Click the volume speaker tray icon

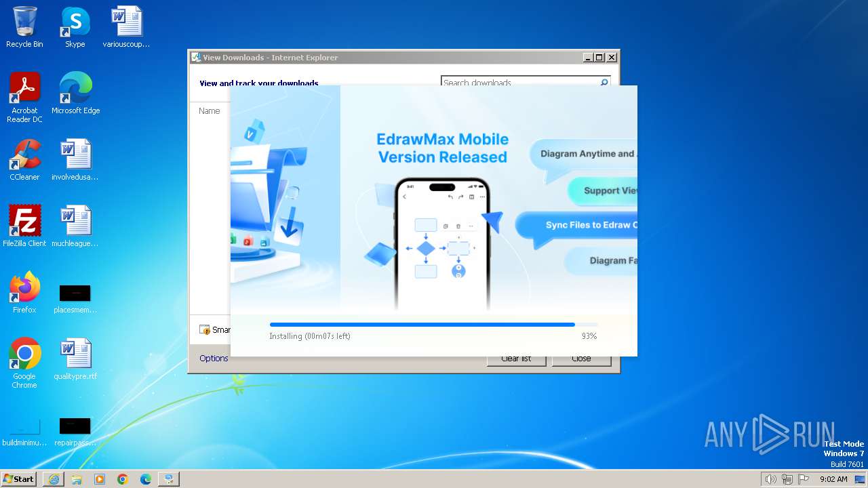[x=770, y=479]
